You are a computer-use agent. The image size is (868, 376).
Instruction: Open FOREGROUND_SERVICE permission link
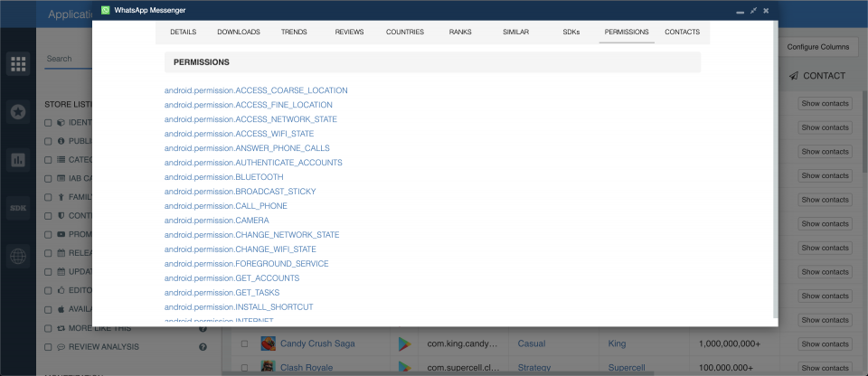pyautogui.click(x=246, y=264)
